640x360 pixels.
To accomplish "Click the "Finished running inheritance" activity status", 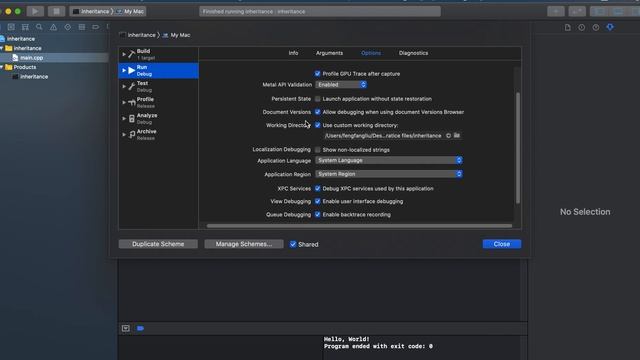I will click(320, 11).
